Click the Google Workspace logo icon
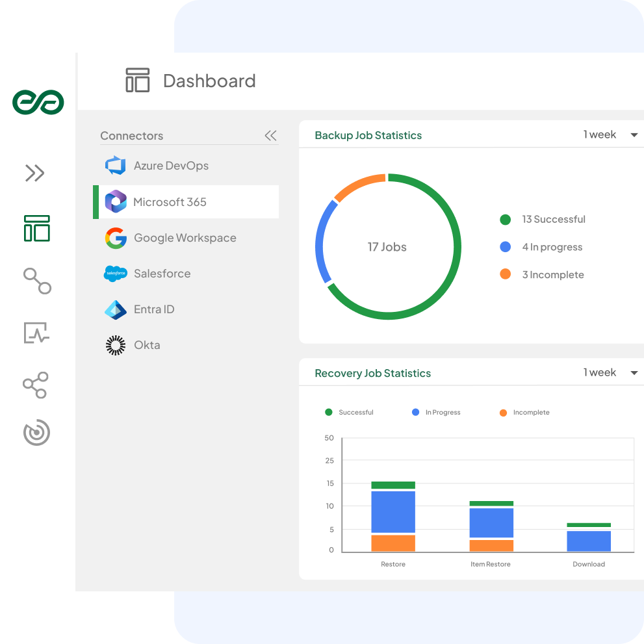Screen dimensions: 644x644 pos(116,238)
